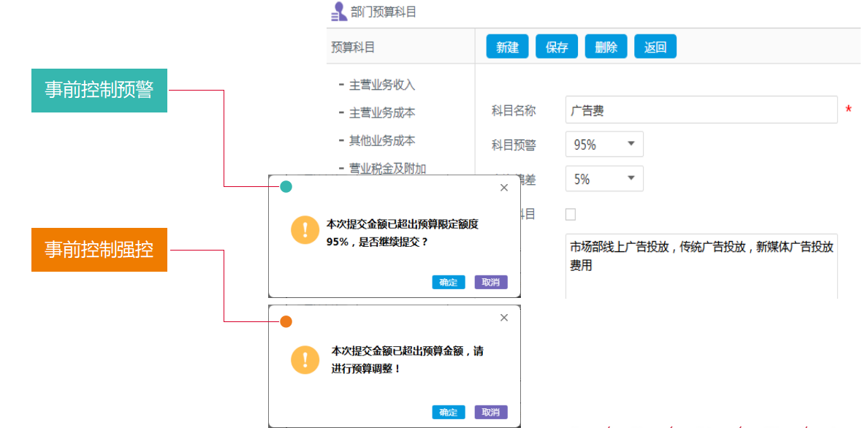Click the 新建 button
Viewport: 868px width, 428px height.
coord(507,47)
